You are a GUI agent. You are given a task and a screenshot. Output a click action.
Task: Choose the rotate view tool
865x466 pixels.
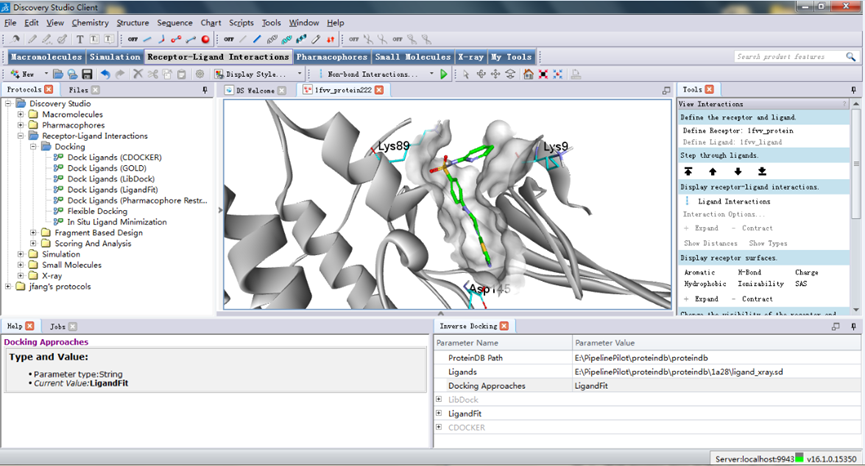[481, 74]
